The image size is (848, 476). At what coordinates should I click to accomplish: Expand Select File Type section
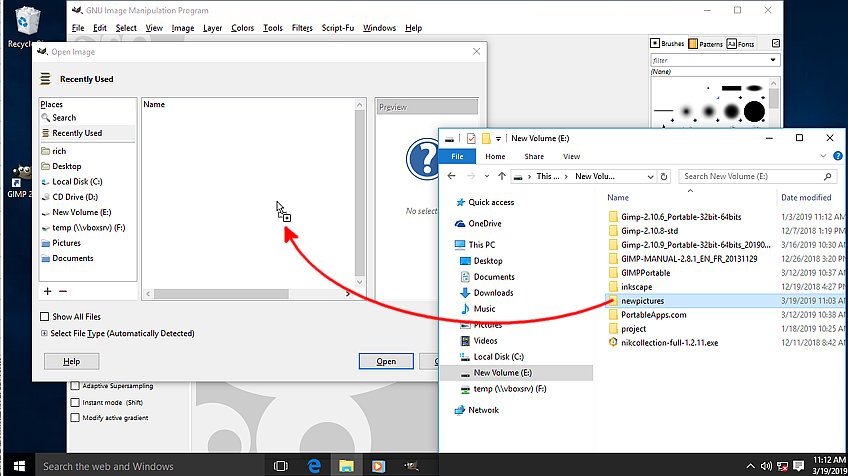pos(44,333)
